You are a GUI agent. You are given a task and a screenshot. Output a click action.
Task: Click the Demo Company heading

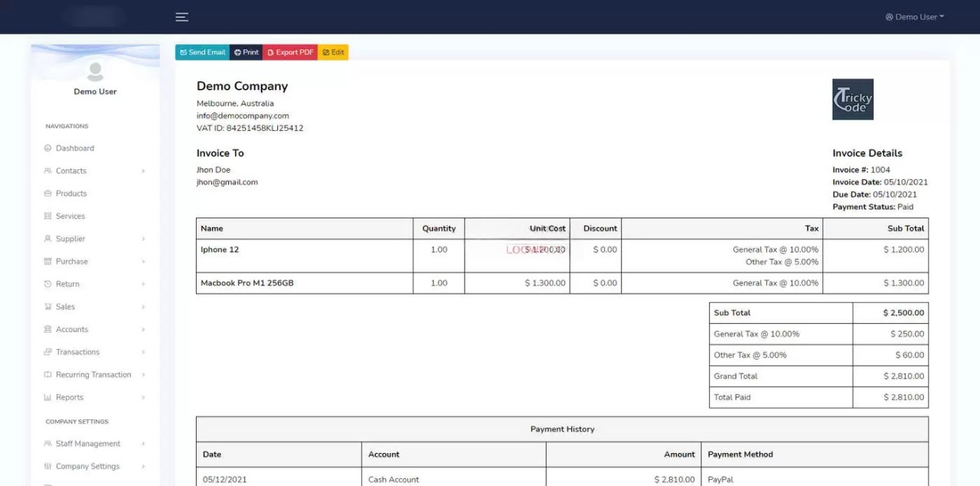[242, 86]
